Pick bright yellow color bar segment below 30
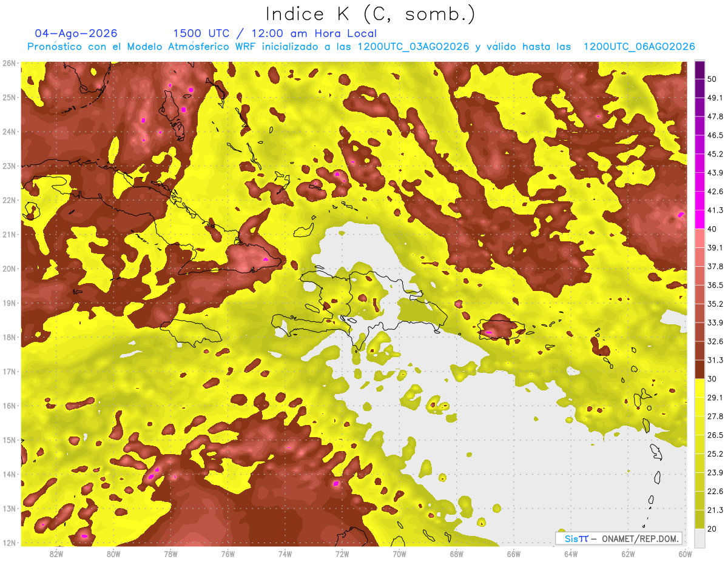The image size is (728, 562). click(699, 388)
